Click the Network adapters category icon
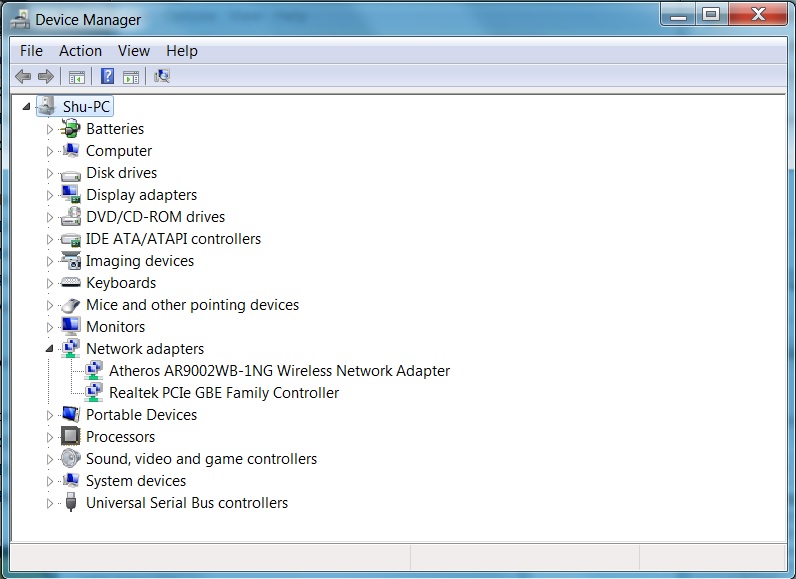This screenshot has width=796, height=579. pyautogui.click(x=70, y=348)
